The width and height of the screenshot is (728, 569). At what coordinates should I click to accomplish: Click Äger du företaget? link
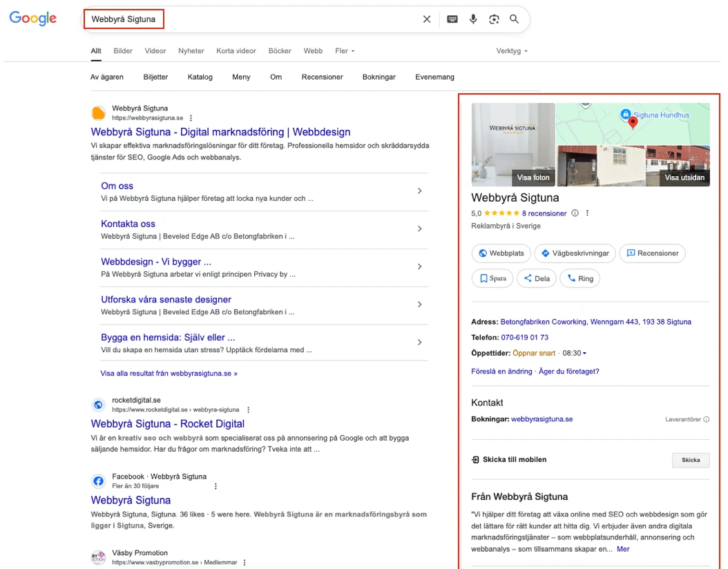coord(568,372)
